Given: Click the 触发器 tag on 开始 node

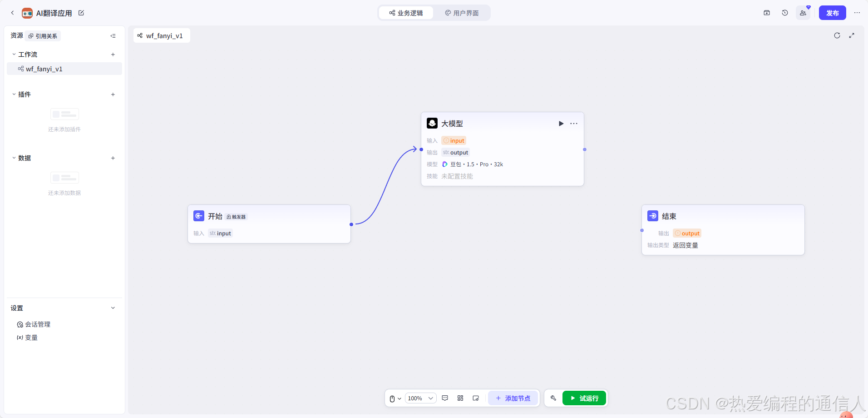Looking at the screenshot, I should tap(236, 217).
